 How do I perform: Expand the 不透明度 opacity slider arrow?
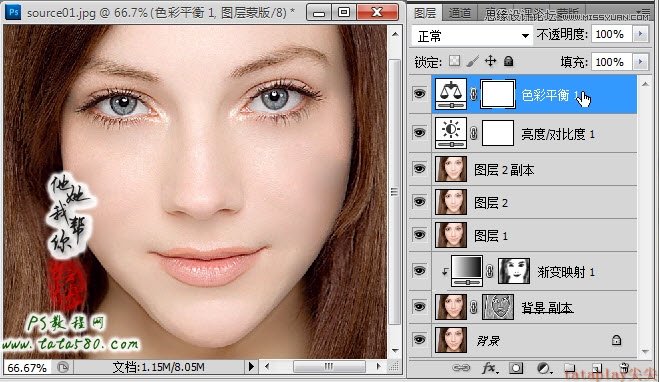[641, 34]
